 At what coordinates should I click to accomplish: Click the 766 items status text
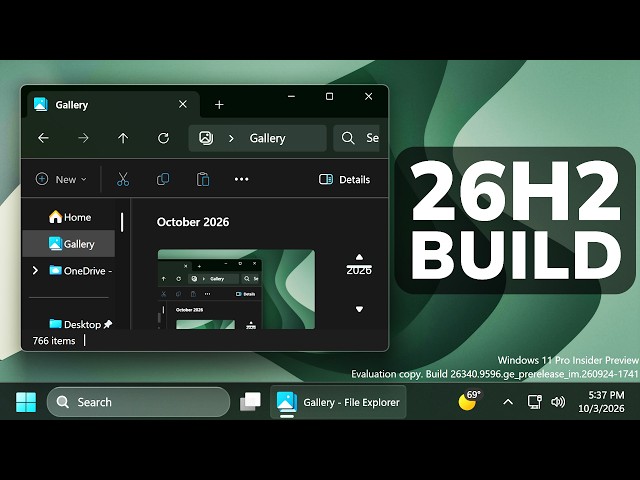pyautogui.click(x=54, y=341)
